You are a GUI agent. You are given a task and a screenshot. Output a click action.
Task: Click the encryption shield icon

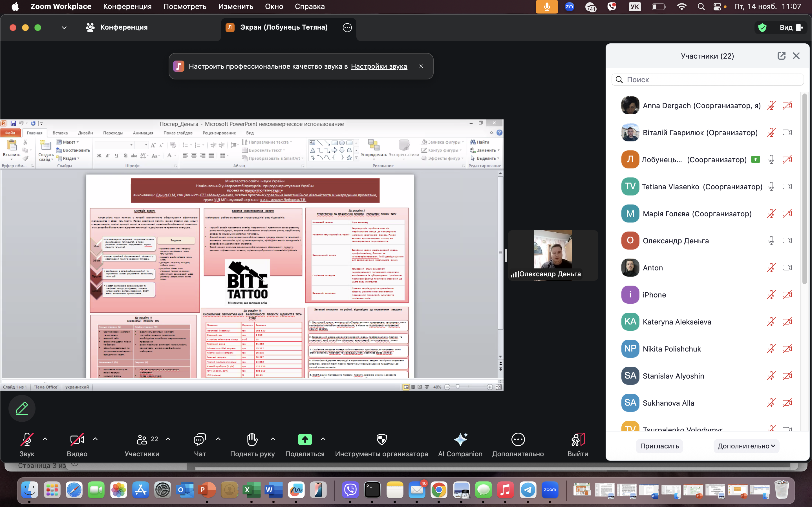762,28
